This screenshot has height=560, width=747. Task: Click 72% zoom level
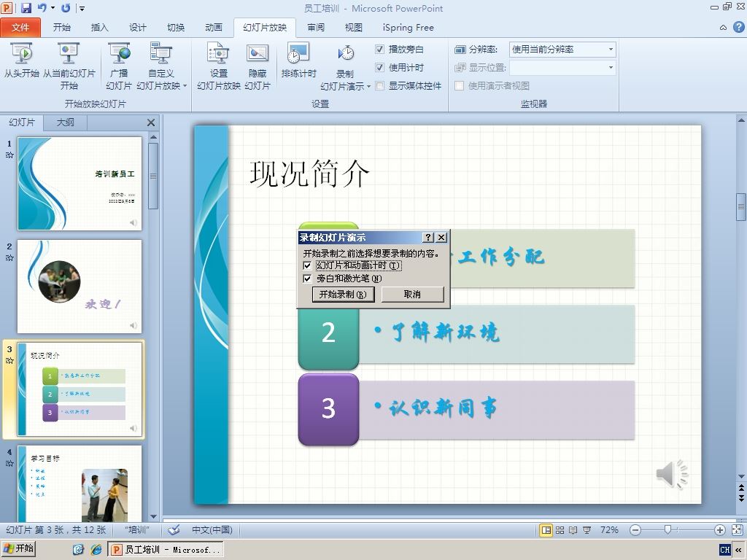tap(609, 530)
